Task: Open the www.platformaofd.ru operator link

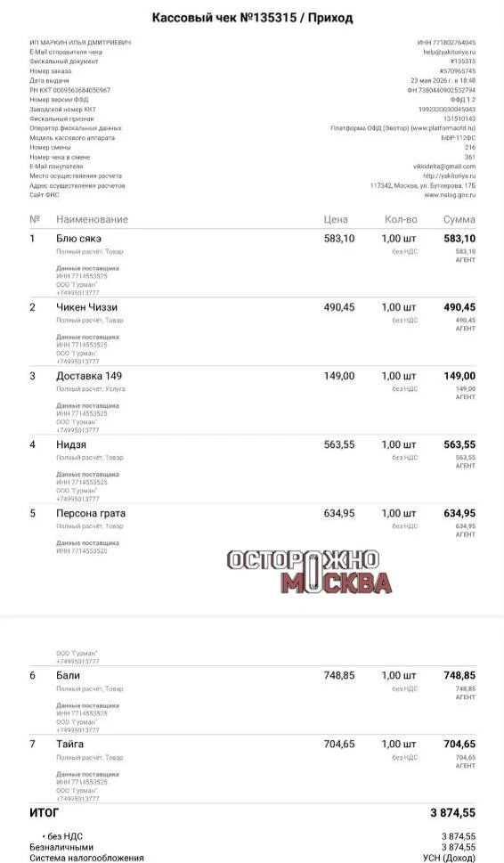Action: [443, 127]
